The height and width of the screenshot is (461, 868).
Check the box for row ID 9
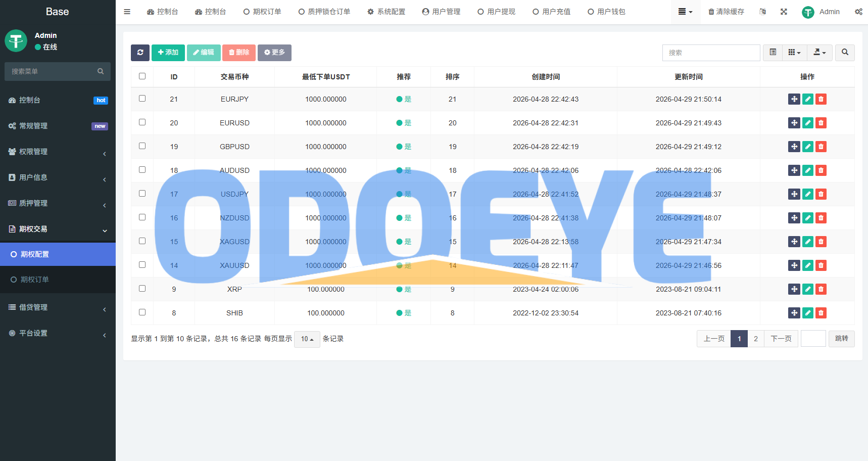[x=142, y=289]
